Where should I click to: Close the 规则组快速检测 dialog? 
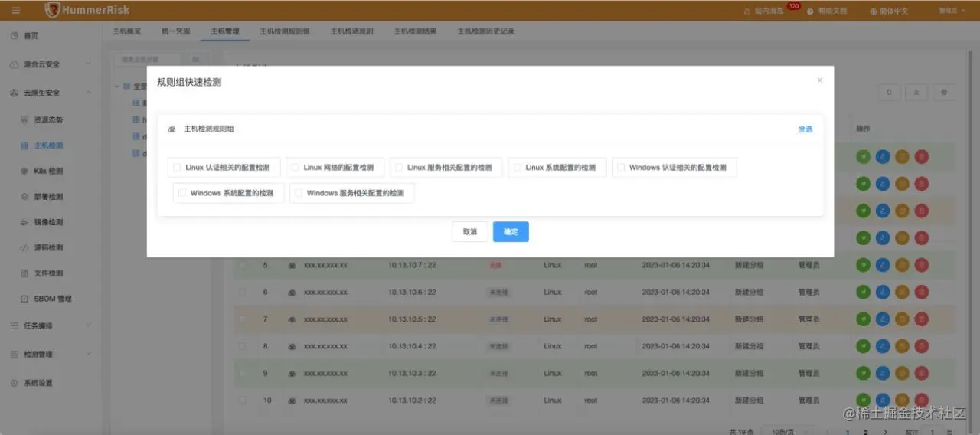pyautogui.click(x=819, y=80)
